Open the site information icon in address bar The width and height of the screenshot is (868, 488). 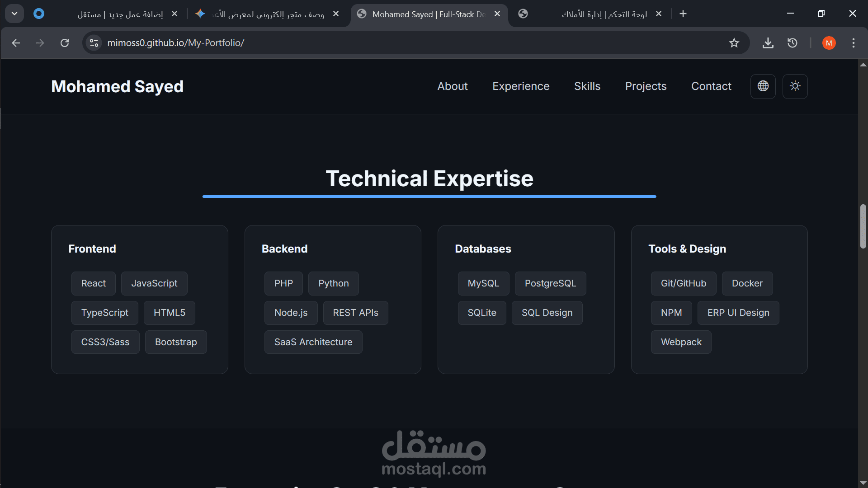[x=94, y=43]
